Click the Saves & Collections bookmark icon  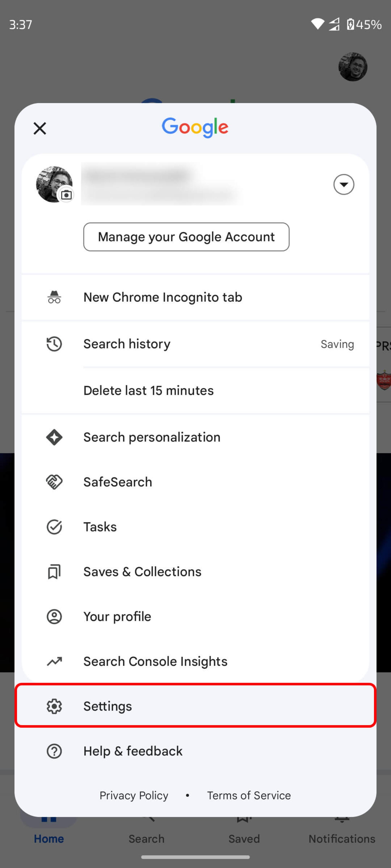pyautogui.click(x=54, y=572)
